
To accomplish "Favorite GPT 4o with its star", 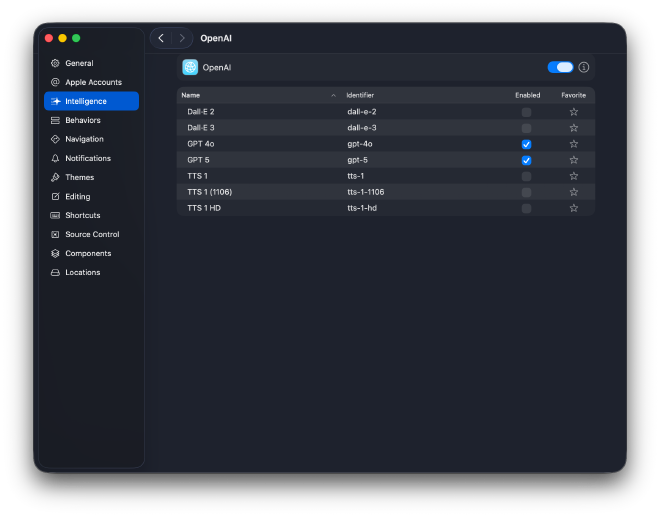I will (x=574, y=144).
